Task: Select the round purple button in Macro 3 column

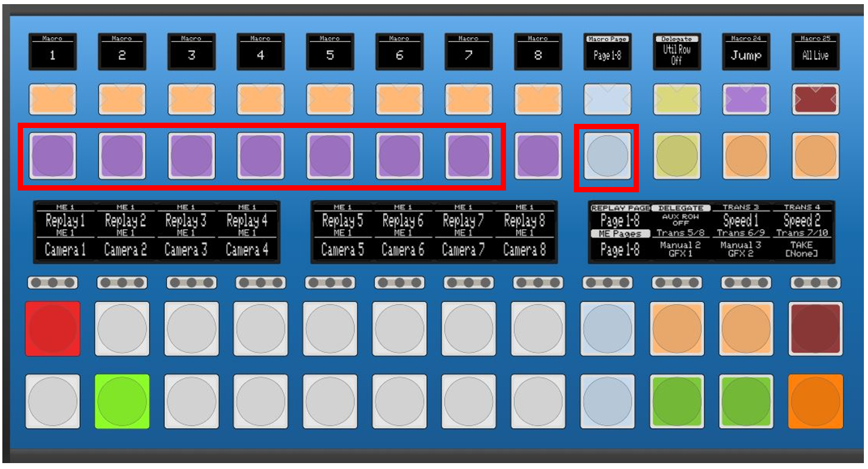Action: (191, 156)
